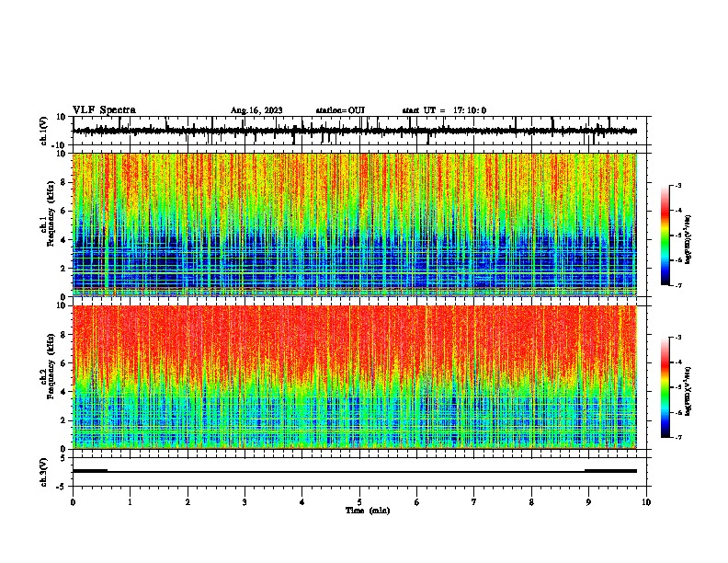The height and width of the screenshot is (563, 728).
Task: Click the ch.2 color scale bar
Action: coord(665,387)
